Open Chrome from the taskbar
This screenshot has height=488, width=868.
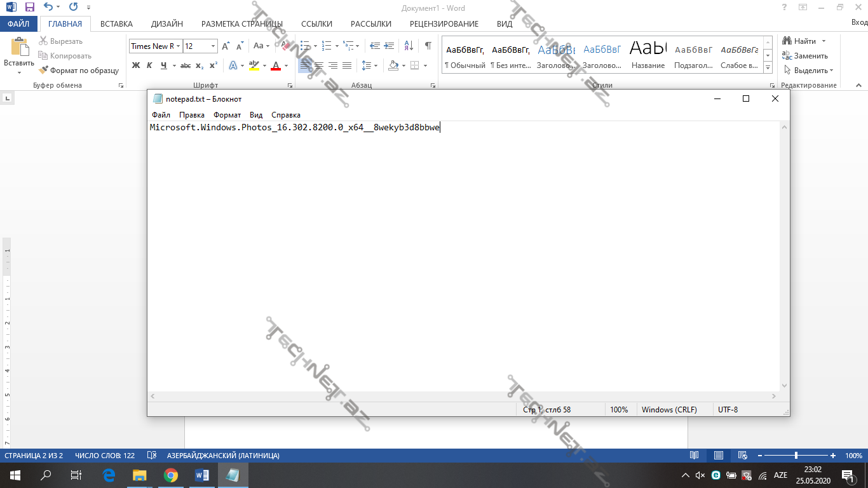pyautogui.click(x=170, y=475)
